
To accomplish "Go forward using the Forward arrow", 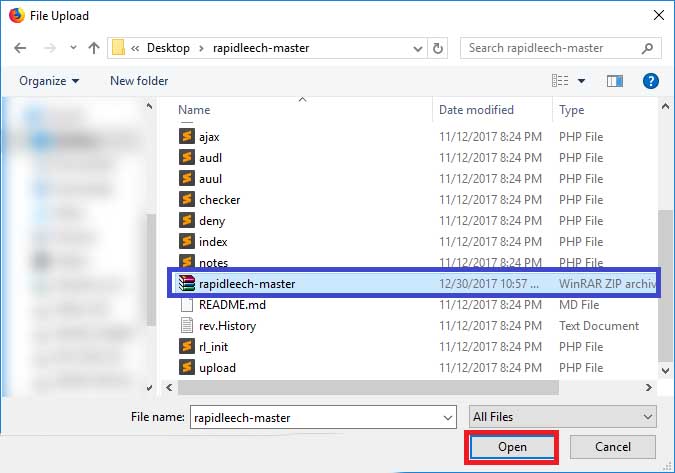I will click(x=50, y=48).
